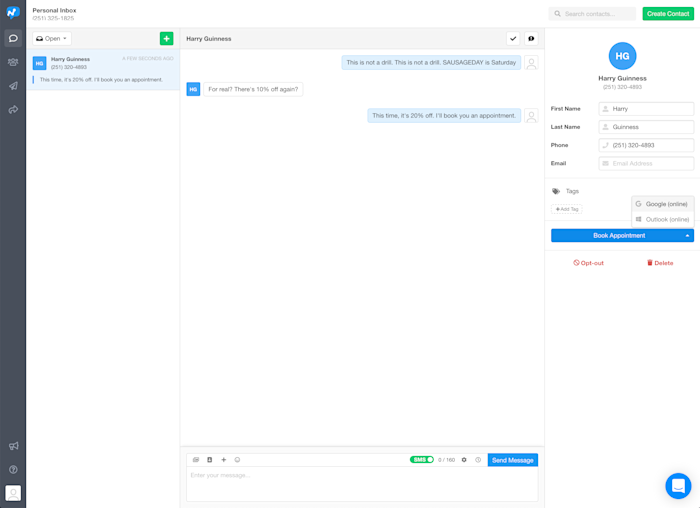Click the First Name field
This screenshot has width=700, height=508.
tap(646, 109)
